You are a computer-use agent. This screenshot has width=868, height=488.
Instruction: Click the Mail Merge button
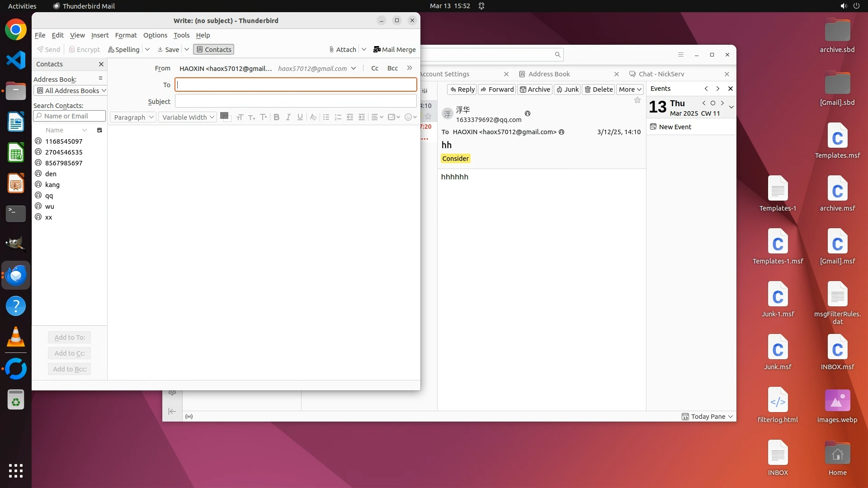(394, 49)
